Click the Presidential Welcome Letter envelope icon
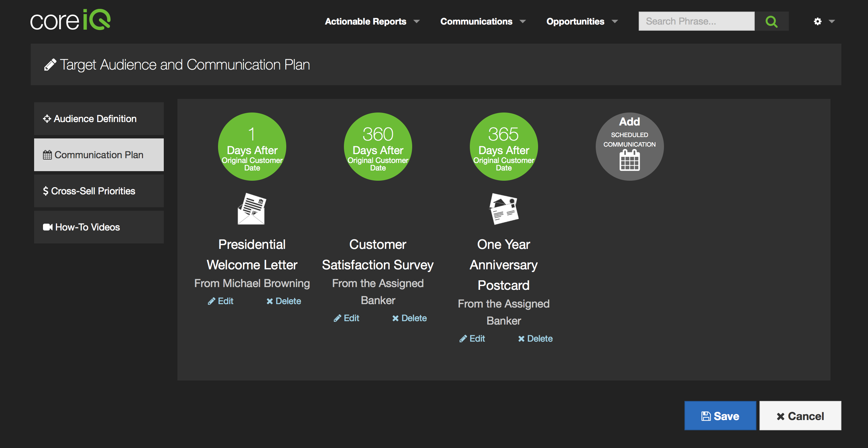Image resolution: width=868 pixels, height=448 pixels. (x=252, y=209)
